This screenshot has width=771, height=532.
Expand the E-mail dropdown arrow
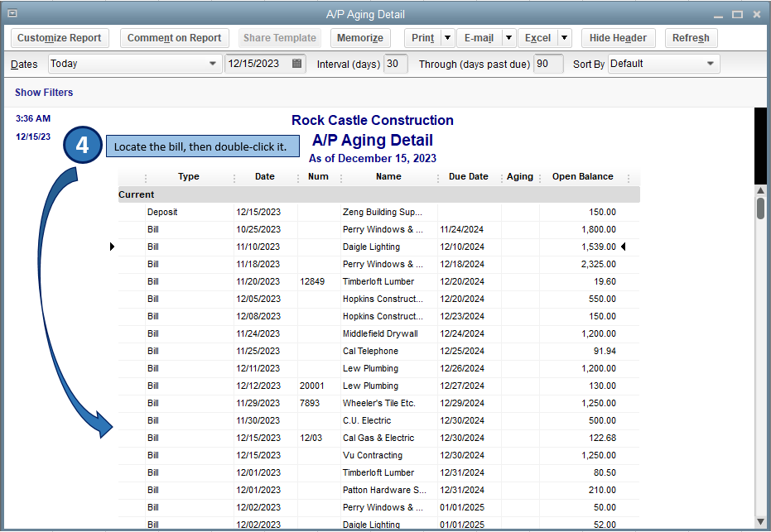[507, 38]
